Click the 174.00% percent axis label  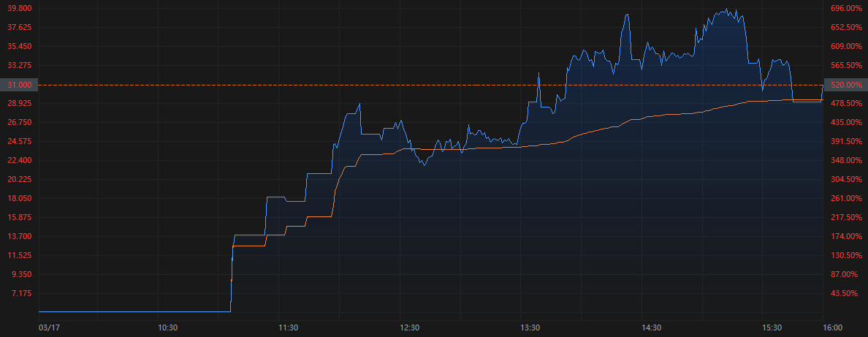(x=845, y=237)
